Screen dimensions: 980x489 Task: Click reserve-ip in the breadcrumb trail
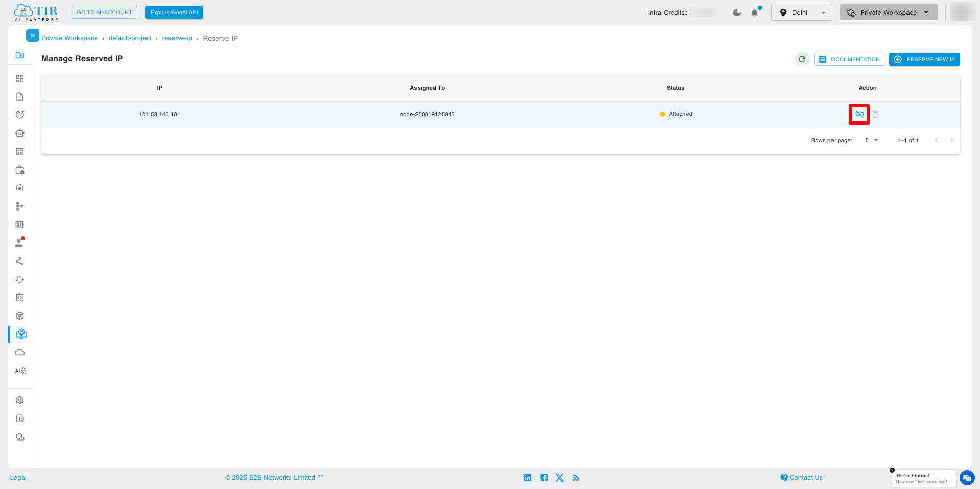click(177, 38)
